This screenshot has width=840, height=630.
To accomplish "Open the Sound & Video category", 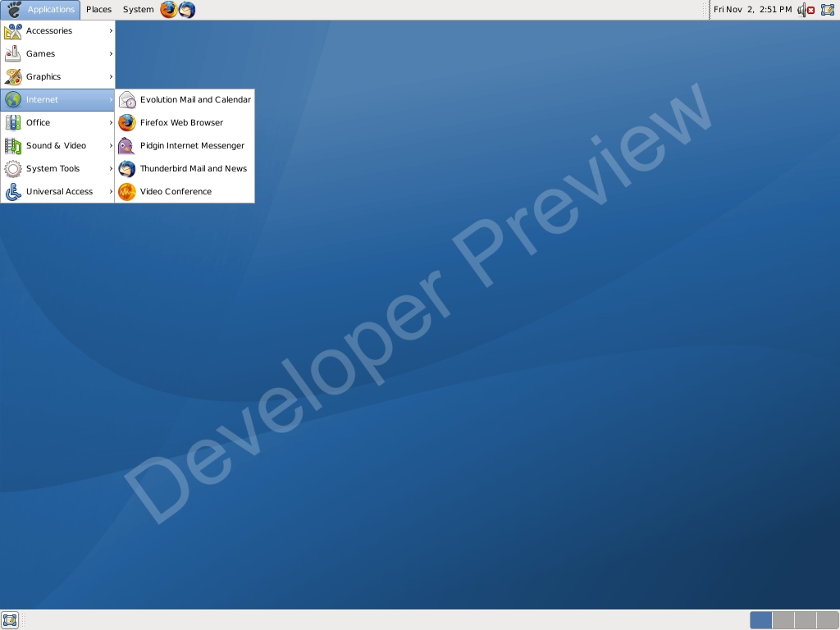I will [57, 146].
